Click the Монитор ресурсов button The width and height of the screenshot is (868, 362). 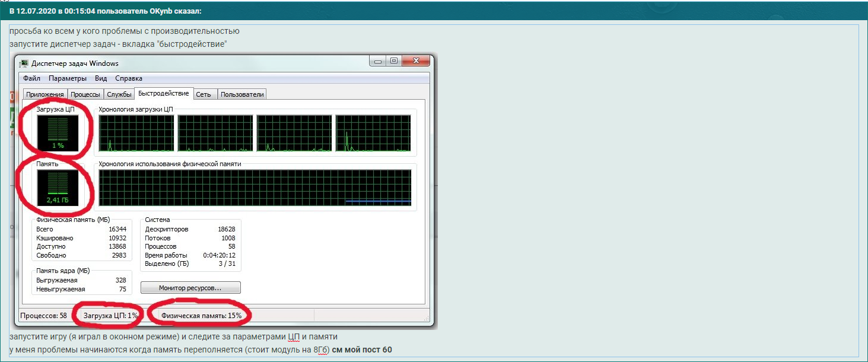[x=190, y=288]
